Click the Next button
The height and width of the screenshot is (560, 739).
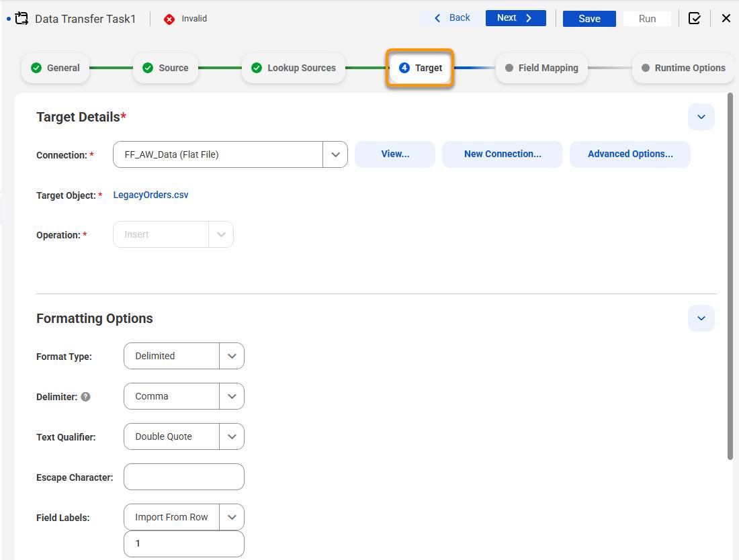pos(515,18)
